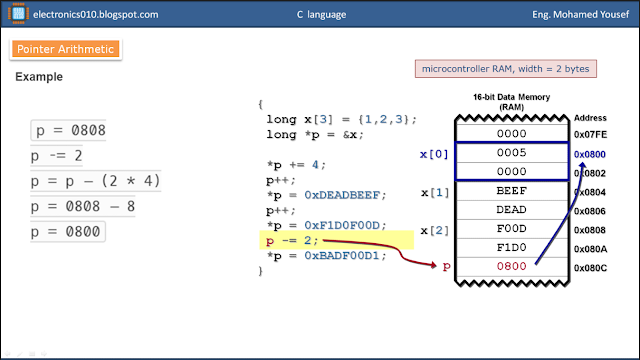
Task: Click the microchip logo in header
Action: click(18, 13)
